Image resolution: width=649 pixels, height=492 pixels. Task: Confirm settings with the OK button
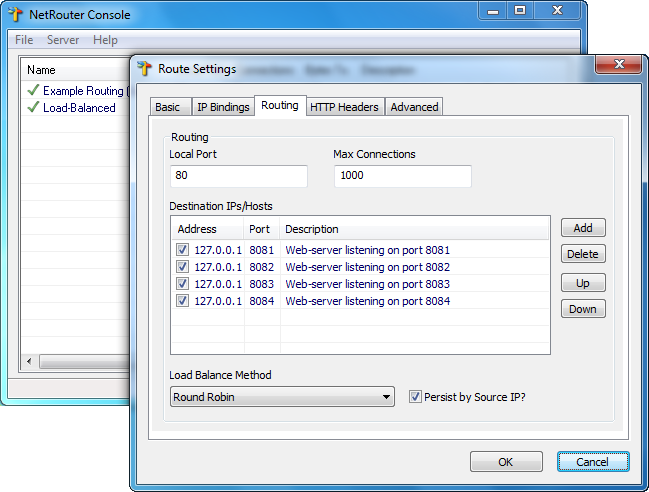tap(506, 462)
